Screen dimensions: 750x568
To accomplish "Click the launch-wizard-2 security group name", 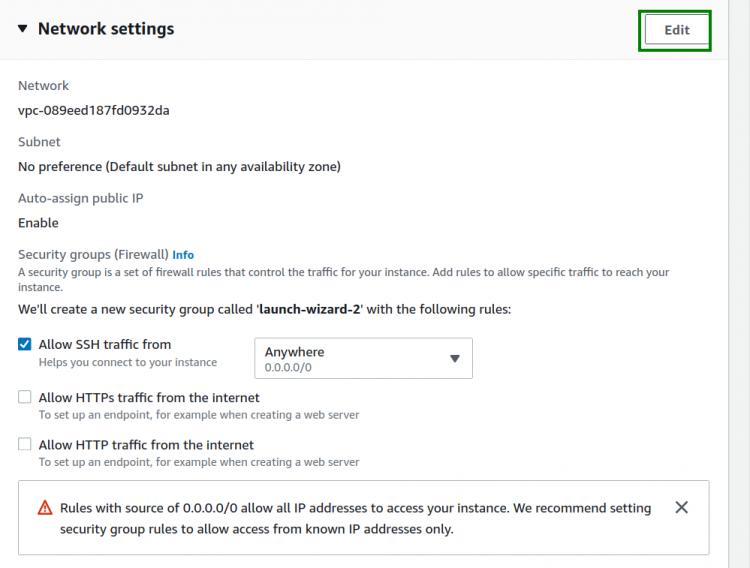I will point(309,309).
